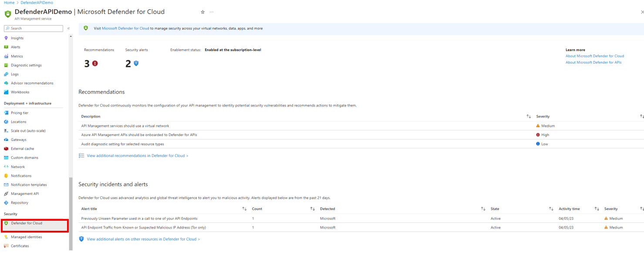View additional recommendations in Defender for Cloud

[x=137, y=156]
